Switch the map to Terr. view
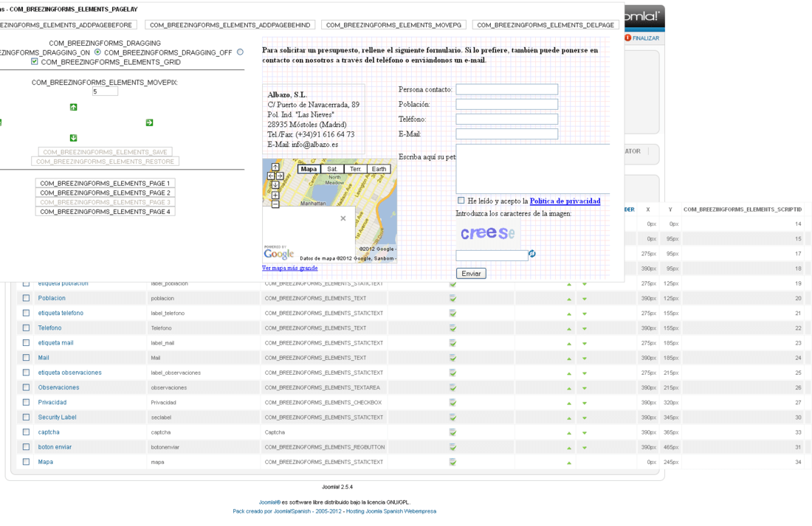The height and width of the screenshot is (526, 812). coord(355,169)
